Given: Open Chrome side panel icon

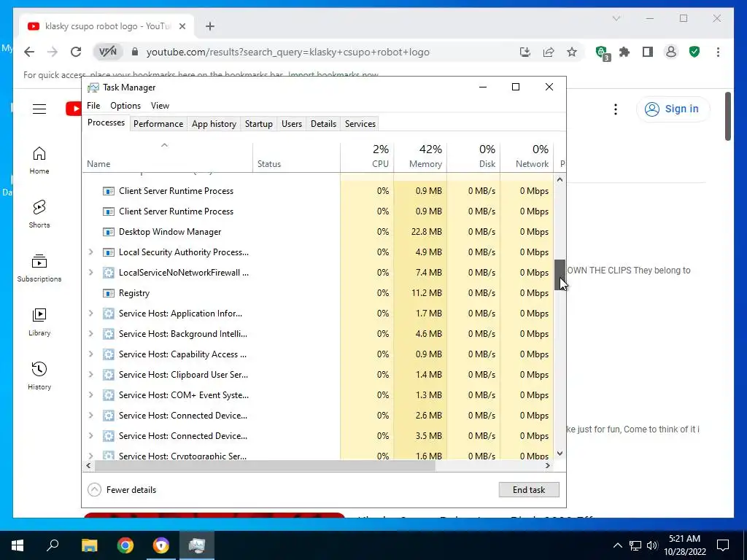Looking at the screenshot, I should coord(648,52).
